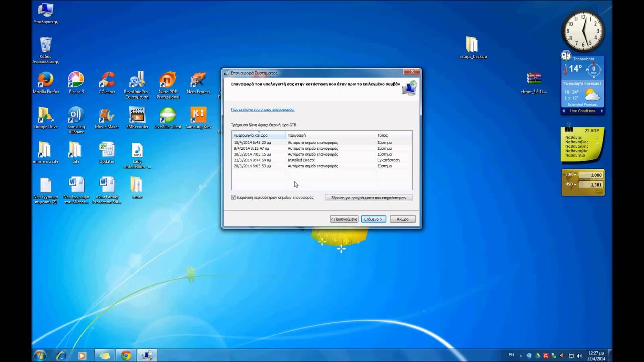Screen dimensions: 644x362
Task: Open the Windows Start menu
Action: (x=40, y=355)
